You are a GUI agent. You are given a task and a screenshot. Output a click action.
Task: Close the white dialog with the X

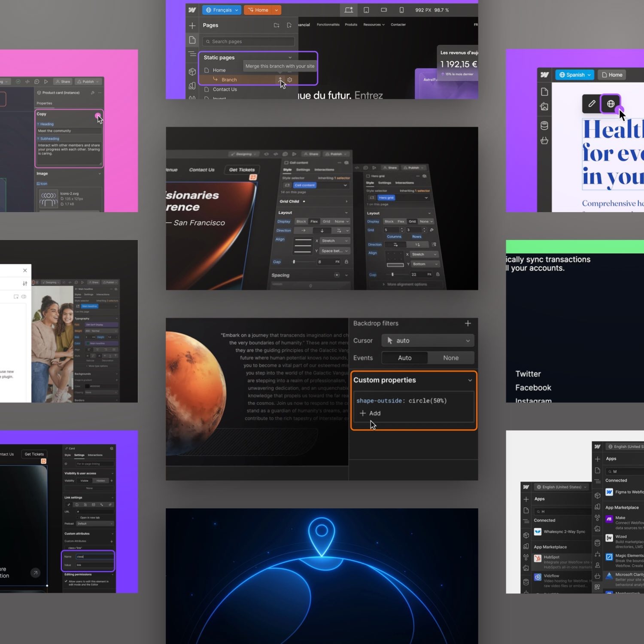(x=25, y=270)
